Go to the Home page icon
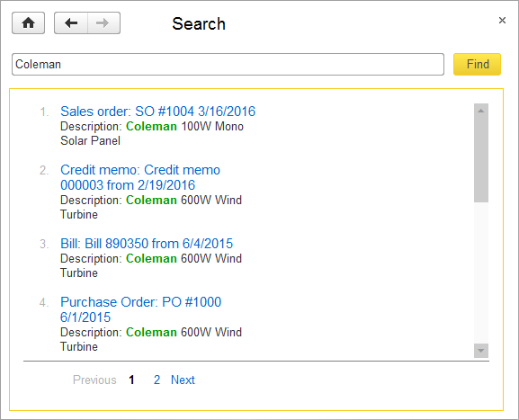This screenshot has width=519, height=420. click(x=28, y=22)
